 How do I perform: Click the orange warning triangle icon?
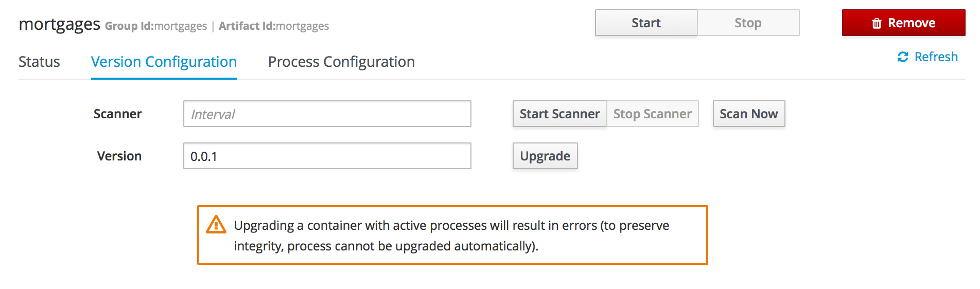[x=216, y=225]
